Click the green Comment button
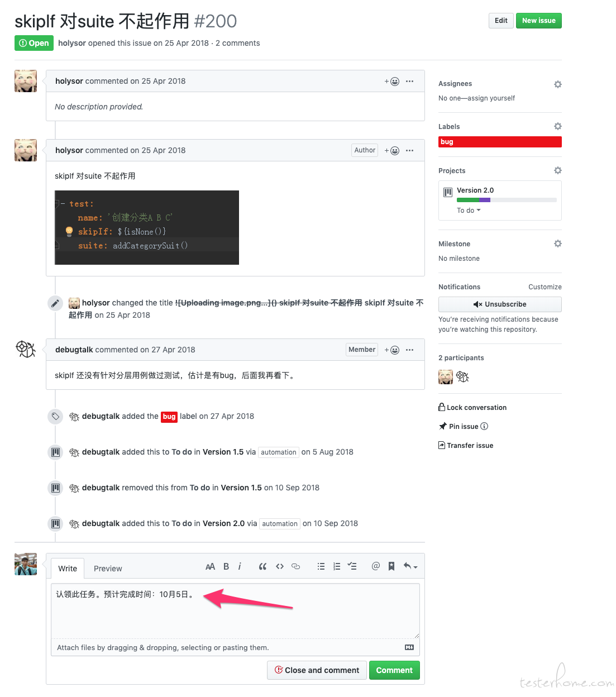 [394, 670]
